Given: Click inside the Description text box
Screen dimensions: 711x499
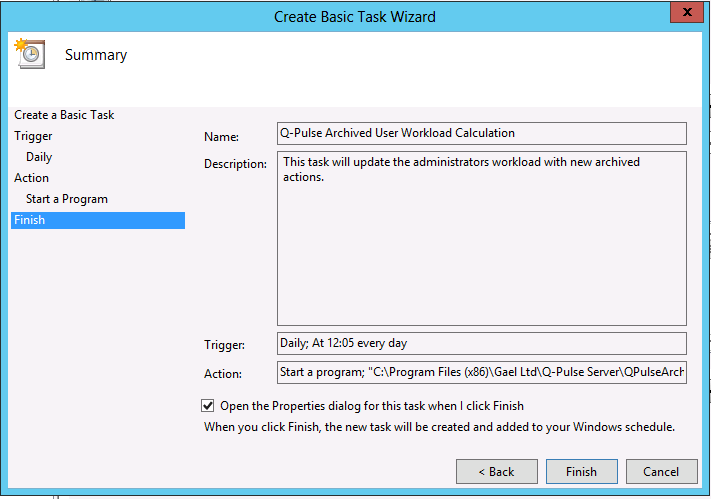Looking at the screenshot, I should (x=482, y=239).
